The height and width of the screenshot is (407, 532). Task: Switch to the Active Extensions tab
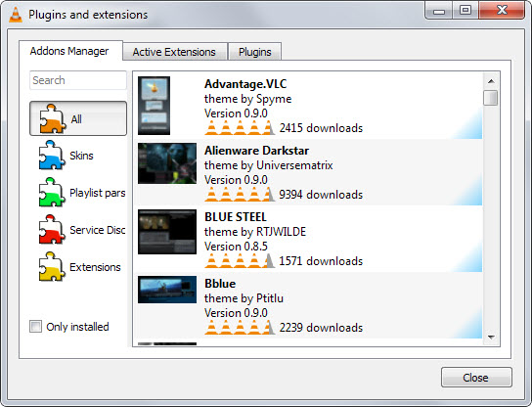[x=174, y=52]
